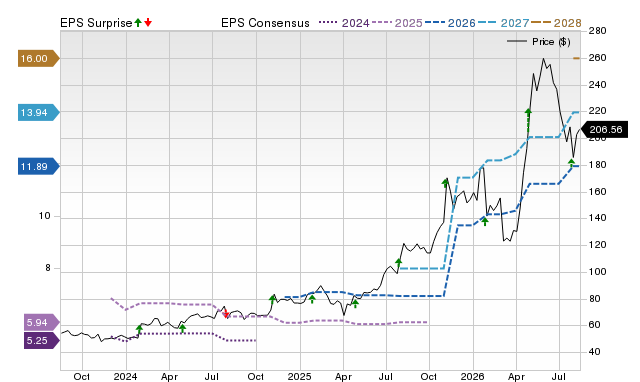The width and height of the screenshot is (640, 382).
Task: Toggle the Price ($) legend entry
Action: tap(539, 42)
